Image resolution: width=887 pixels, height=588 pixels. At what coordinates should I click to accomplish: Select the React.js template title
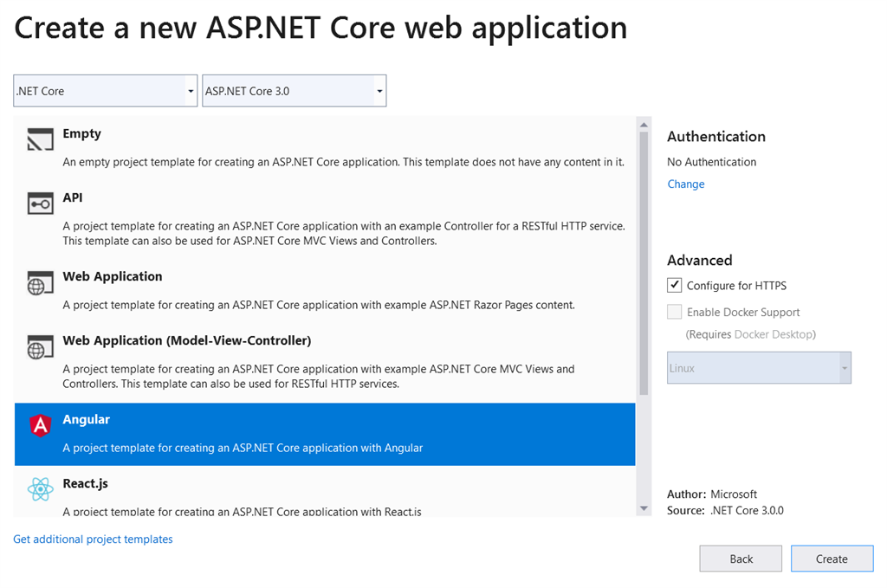pos(86,483)
